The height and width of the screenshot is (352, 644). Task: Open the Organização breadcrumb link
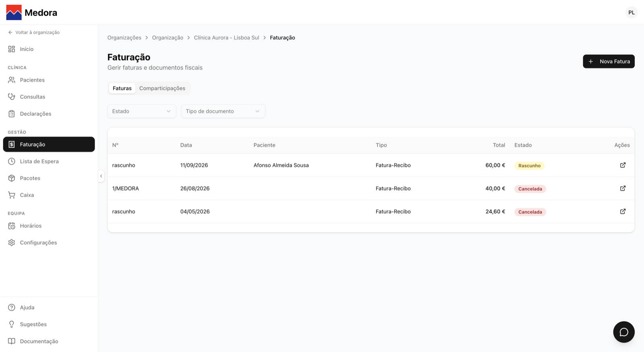click(167, 37)
